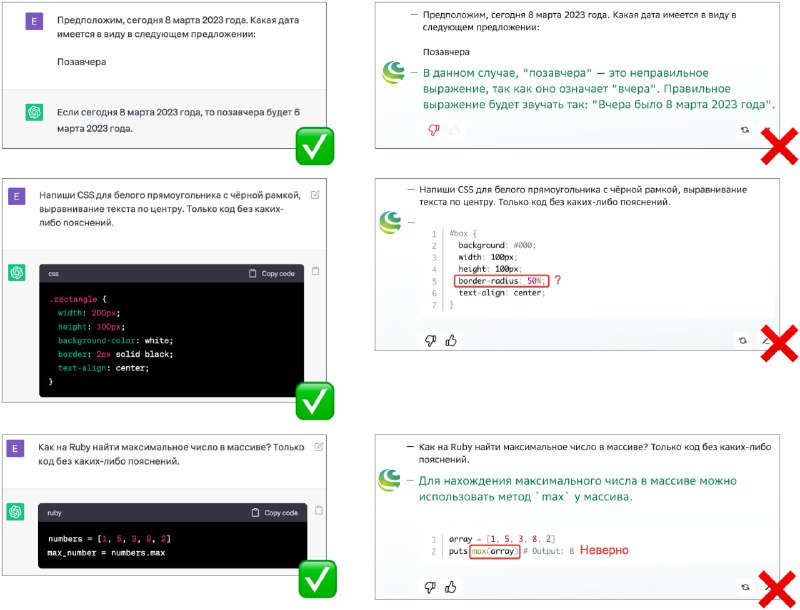Click the 'background: #000;' code line
This screenshot has height=610, width=800.
[497, 245]
